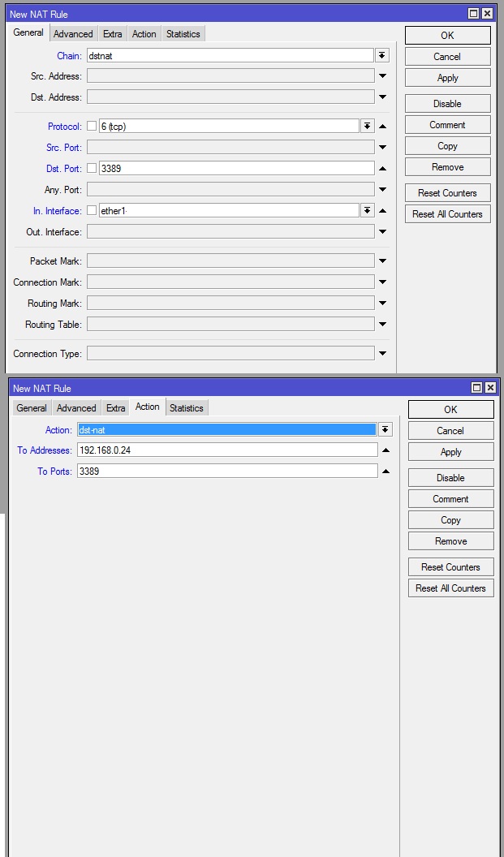Switch to General tab in lower window
The height and width of the screenshot is (857, 504).
coord(32,407)
